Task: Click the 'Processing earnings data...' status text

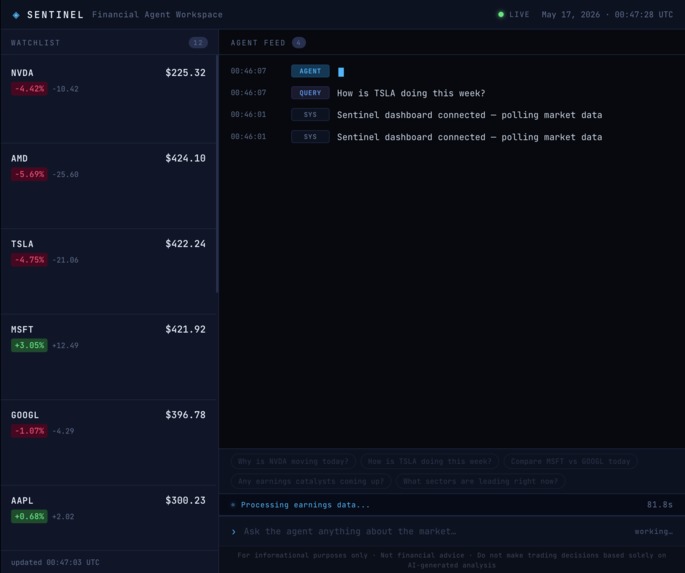Action: [x=305, y=505]
